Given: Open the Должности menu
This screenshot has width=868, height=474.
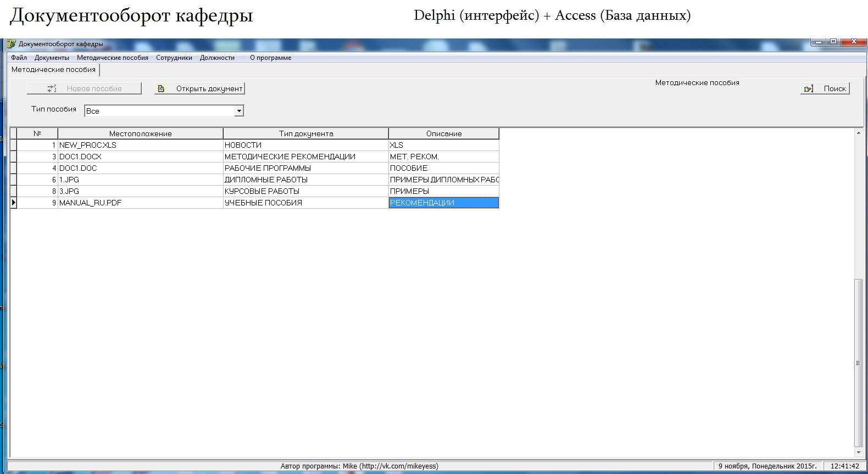Looking at the screenshot, I should click(x=217, y=58).
